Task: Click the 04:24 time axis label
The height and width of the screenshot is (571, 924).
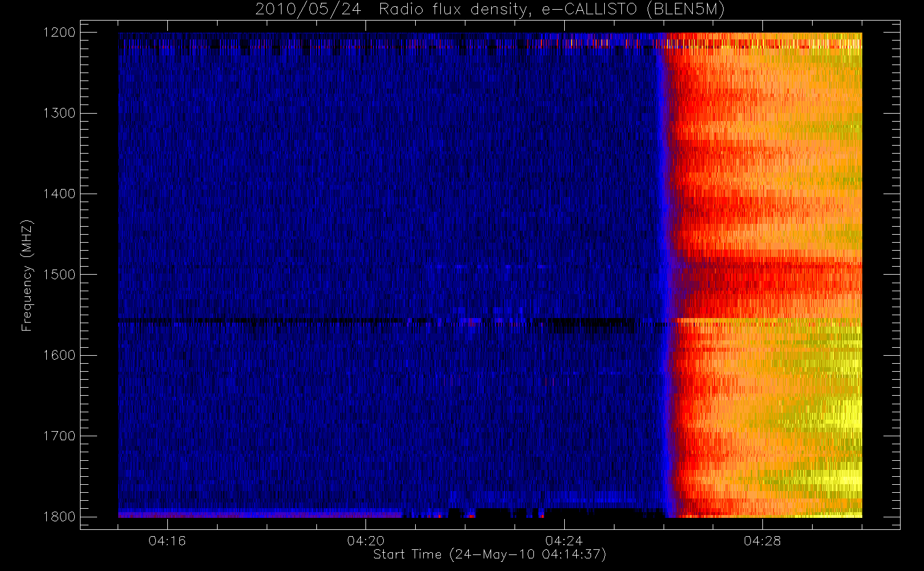Action: coord(564,541)
